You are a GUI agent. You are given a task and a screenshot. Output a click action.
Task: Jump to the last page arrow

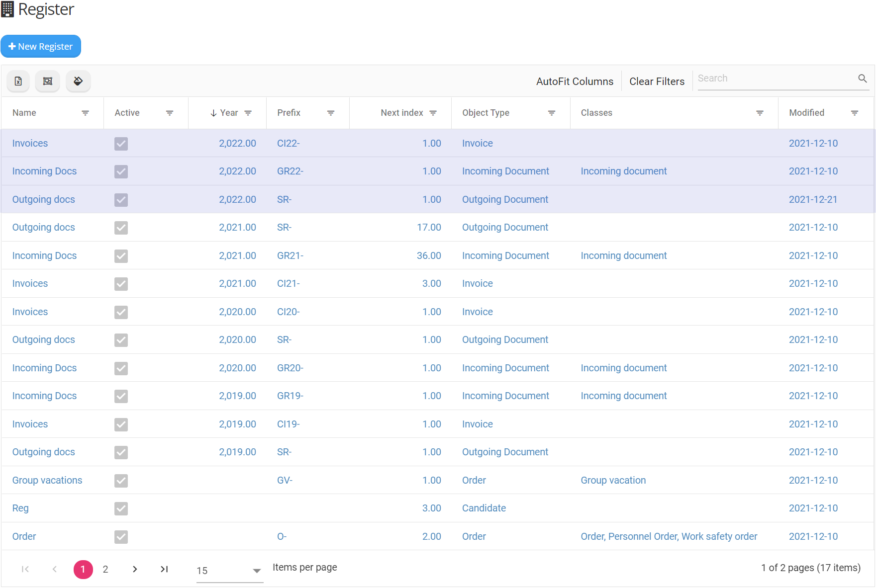164,569
